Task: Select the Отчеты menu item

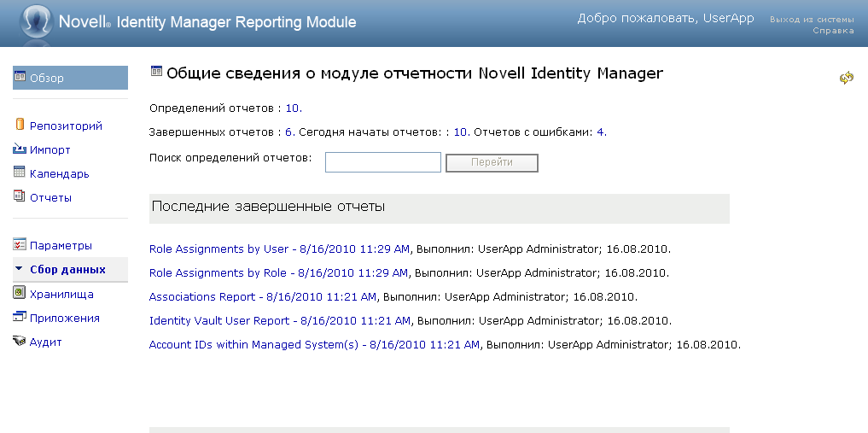Action: click(x=50, y=197)
